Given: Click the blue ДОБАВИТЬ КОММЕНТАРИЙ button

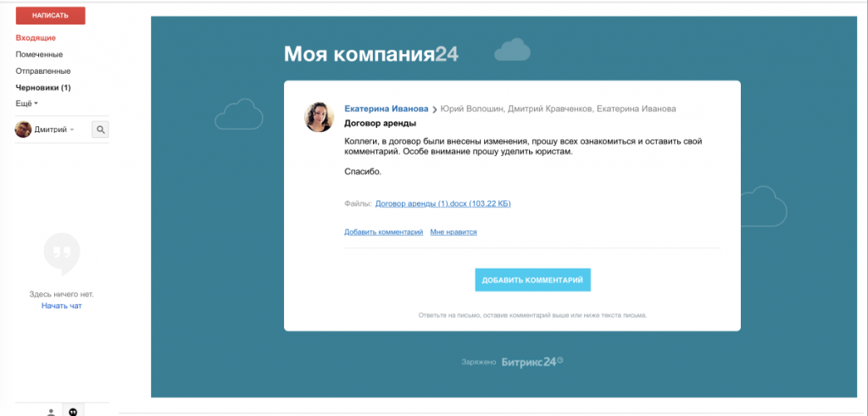Looking at the screenshot, I should 532,280.
